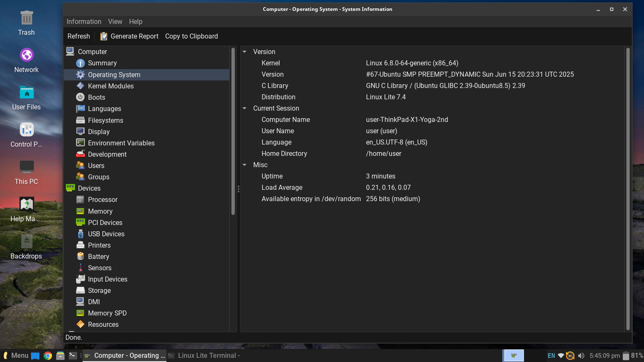644x362 pixels.
Task: Select the Load Average row
Action: (432, 188)
